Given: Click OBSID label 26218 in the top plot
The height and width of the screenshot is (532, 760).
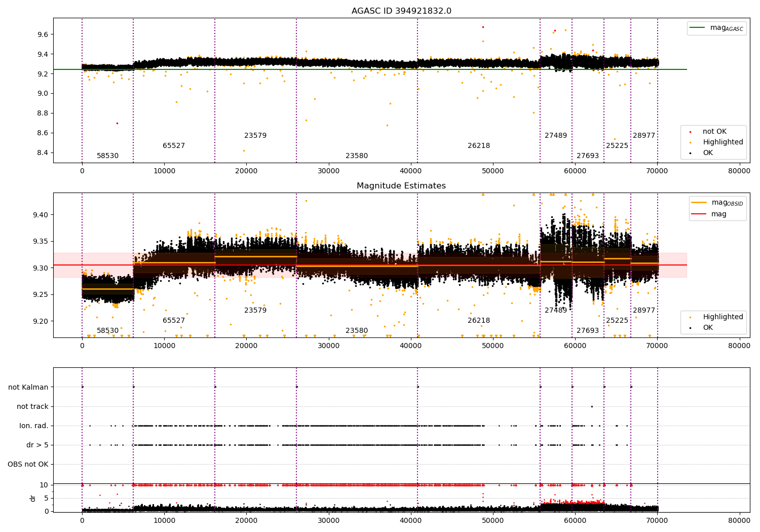Looking at the screenshot, I should (x=479, y=146).
